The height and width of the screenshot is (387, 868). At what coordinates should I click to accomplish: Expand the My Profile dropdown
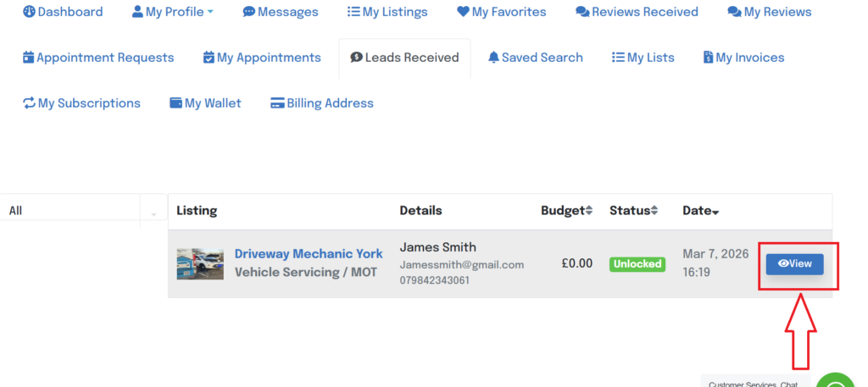(173, 12)
